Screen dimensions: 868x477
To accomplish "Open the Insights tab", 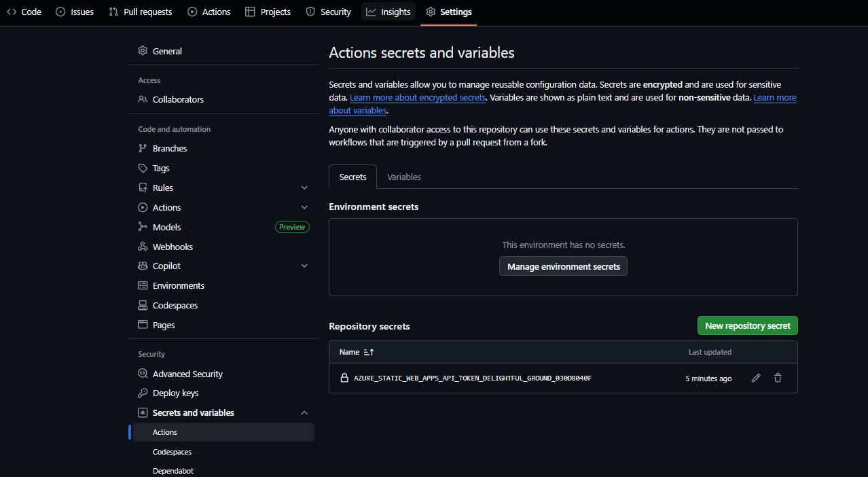I will [x=388, y=12].
